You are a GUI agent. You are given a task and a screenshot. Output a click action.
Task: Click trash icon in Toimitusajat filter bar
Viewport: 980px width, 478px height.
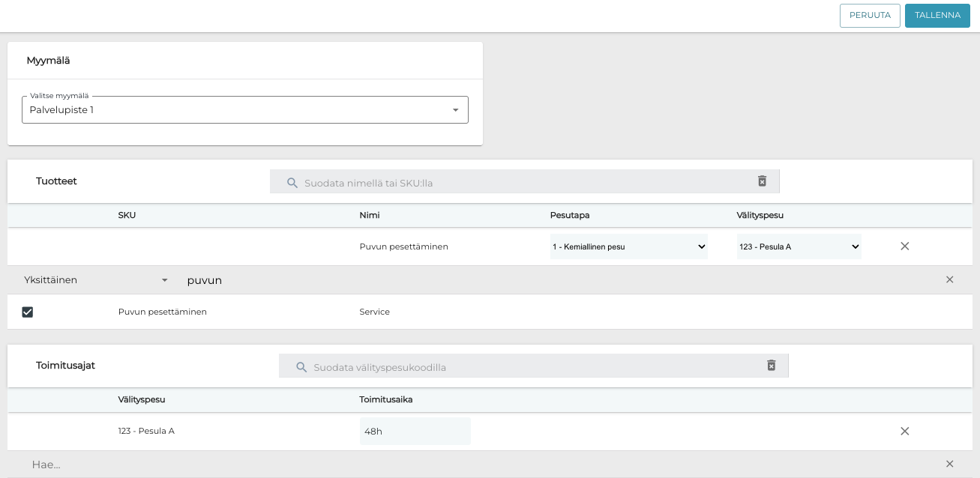(x=771, y=366)
